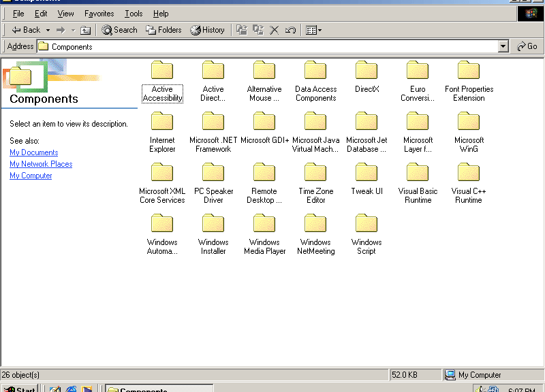Select the Microsoft Layer f... folder

coord(418,133)
